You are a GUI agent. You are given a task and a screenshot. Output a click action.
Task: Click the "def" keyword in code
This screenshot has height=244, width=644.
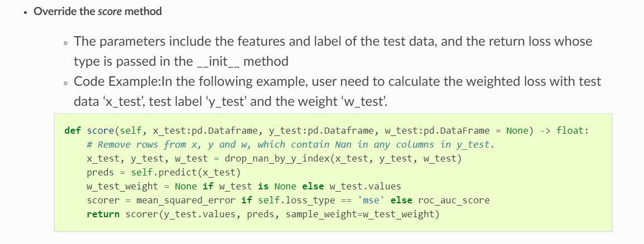pyautogui.click(x=73, y=131)
